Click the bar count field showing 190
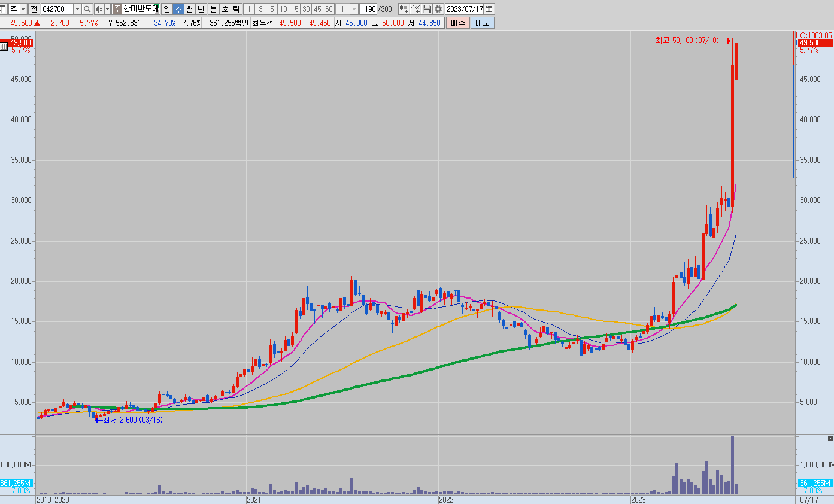Screen dimensions: 834x504 (x=368, y=9)
